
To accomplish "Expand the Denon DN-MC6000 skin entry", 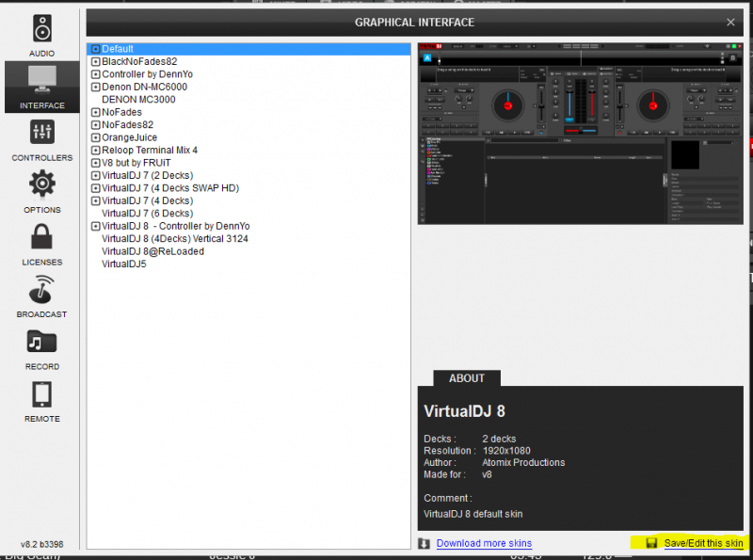I will (96, 87).
